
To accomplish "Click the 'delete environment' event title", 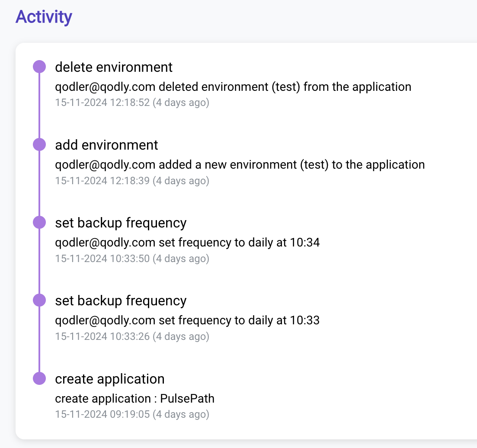I will [x=114, y=67].
